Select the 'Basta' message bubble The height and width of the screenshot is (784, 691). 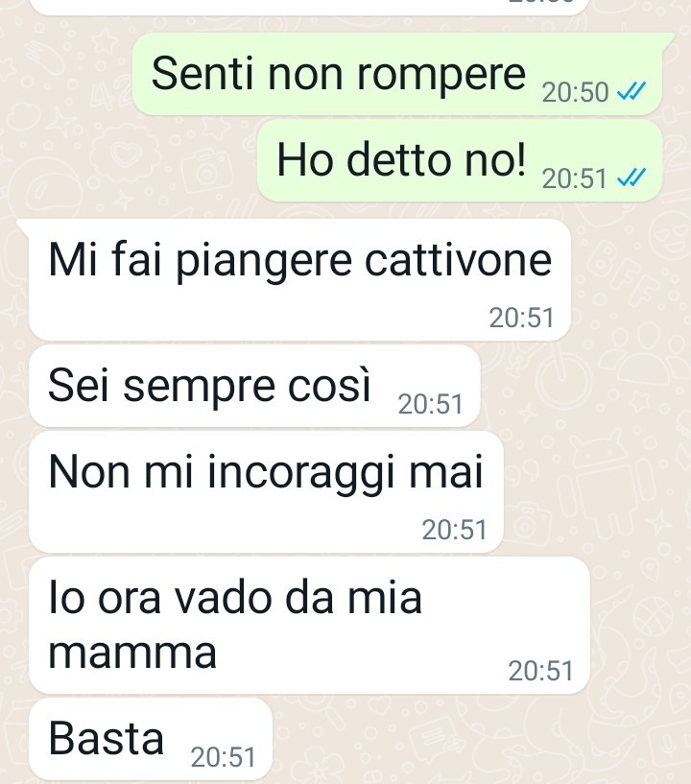(151, 739)
